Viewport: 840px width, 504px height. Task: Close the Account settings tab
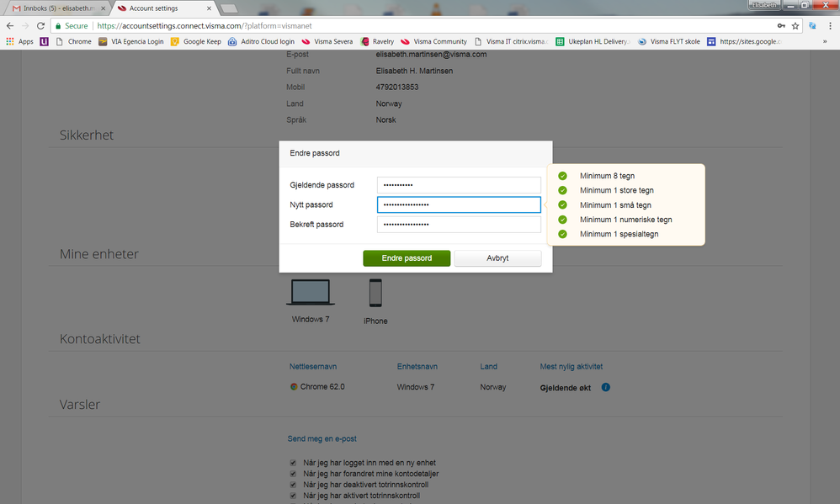click(209, 8)
